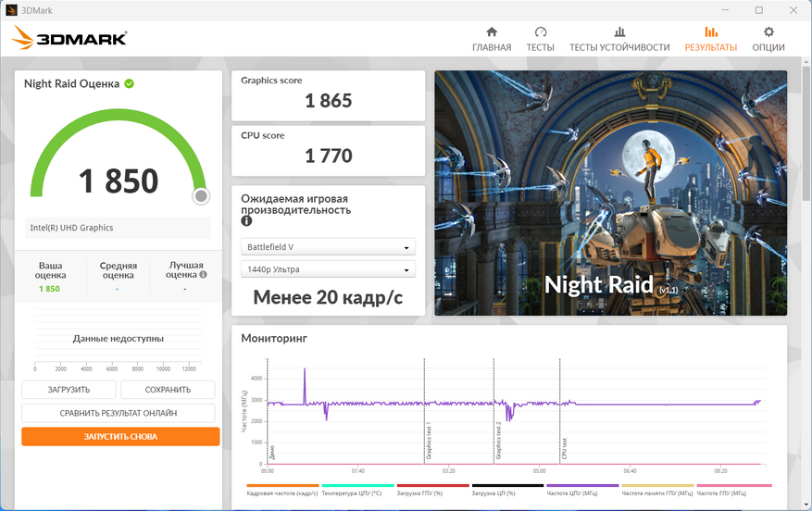The width and height of the screenshot is (812, 511).
Task: Expand the 1440p Ультра resolution dropdown
Action: (x=328, y=269)
